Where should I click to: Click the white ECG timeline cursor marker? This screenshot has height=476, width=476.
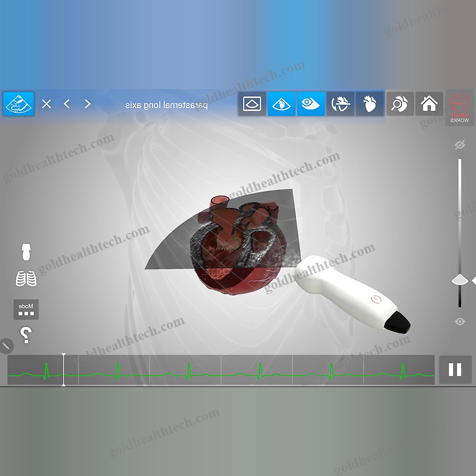pos(63,369)
